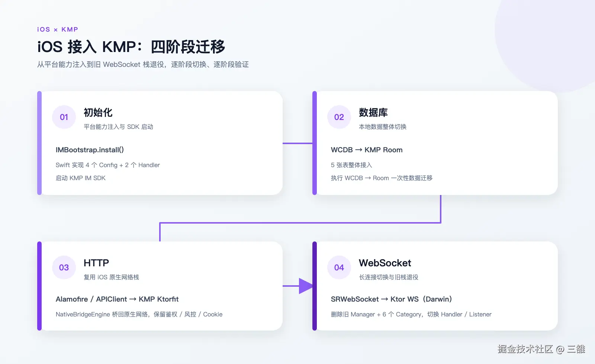Screen dimensions: 595x364
Task: Click the 02 step number badge
Action: click(x=339, y=117)
